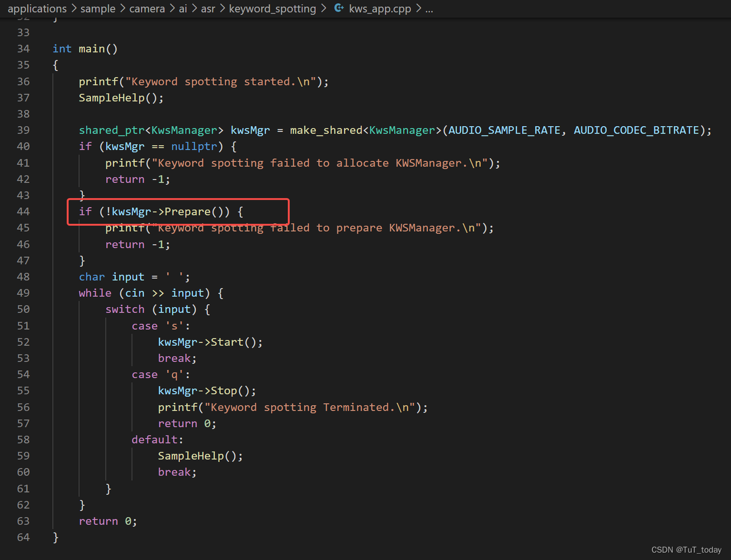Click kwsMgr->Prepare() call on line 44
The width and height of the screenshot is (731, 560).
(x=171, y=211)
